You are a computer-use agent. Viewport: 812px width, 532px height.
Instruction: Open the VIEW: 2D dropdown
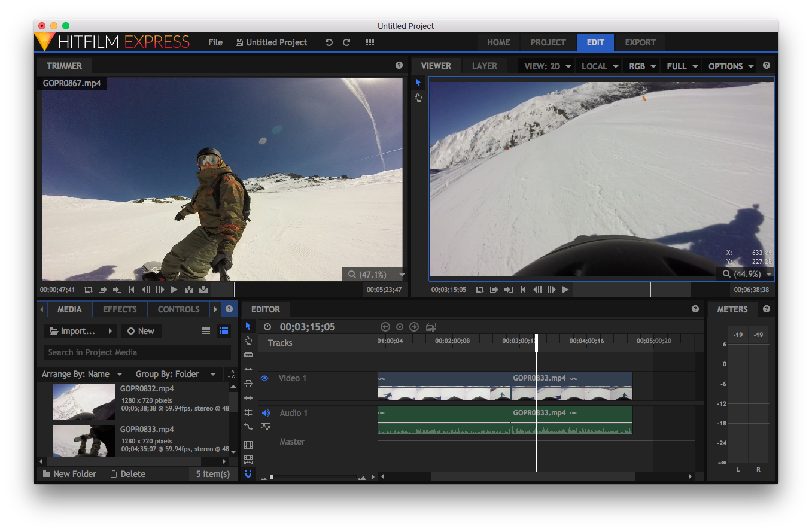coord(548,66)
